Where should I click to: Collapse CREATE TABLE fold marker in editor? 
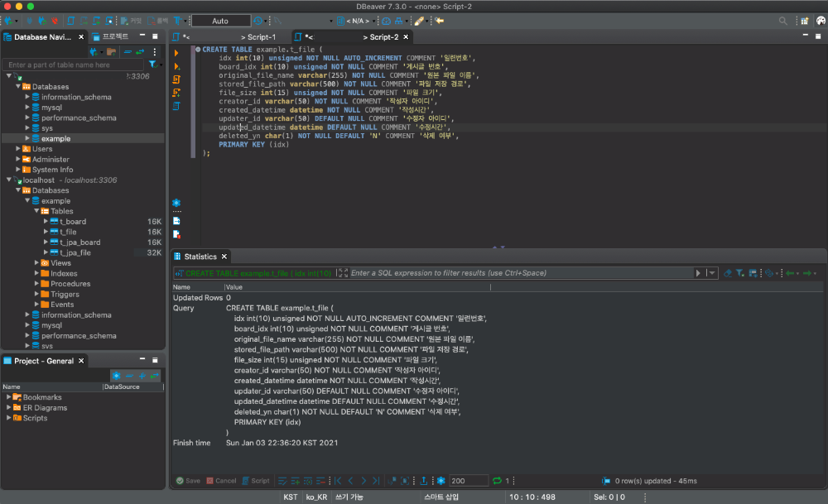pos(198,49)
